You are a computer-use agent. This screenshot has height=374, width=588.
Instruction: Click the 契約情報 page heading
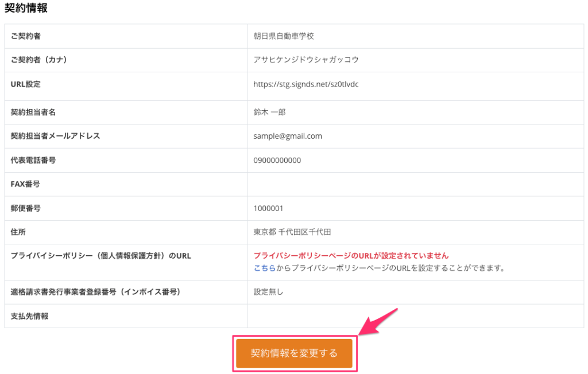point(26,8)
